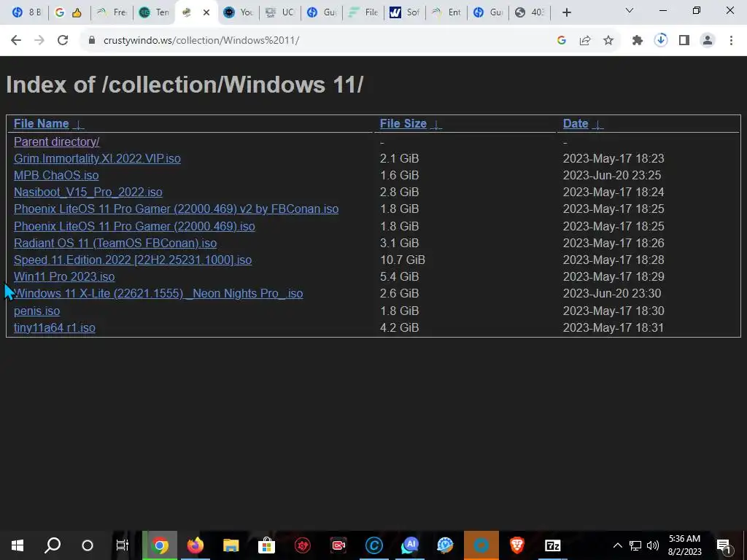Show hidden system tray icons
Screen dimensions: 747x560
click(617, 545)
